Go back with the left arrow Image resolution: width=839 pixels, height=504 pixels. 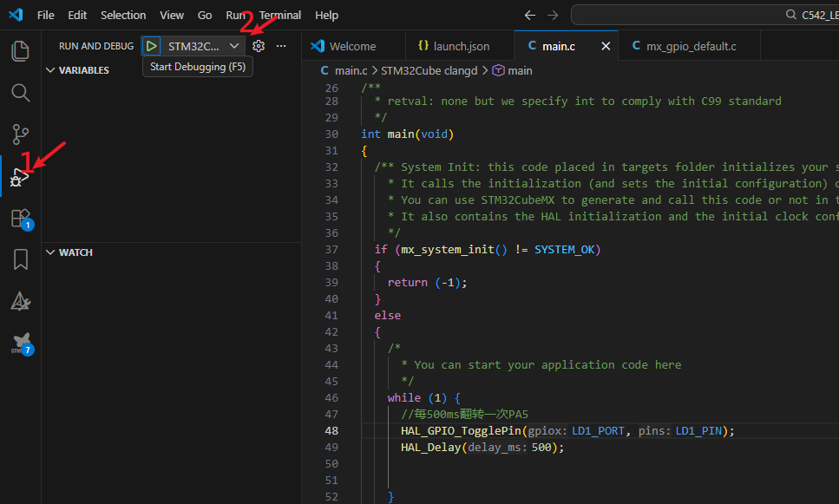[x=530, y=15]
